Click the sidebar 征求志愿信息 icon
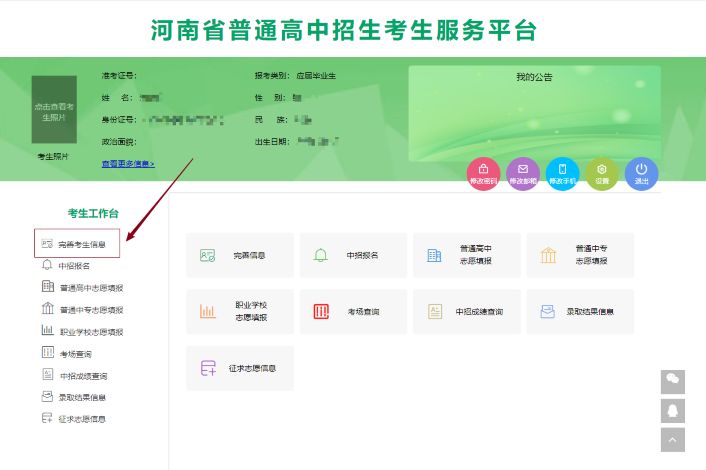This screenshot has width=706, height=470. (47, 418)
